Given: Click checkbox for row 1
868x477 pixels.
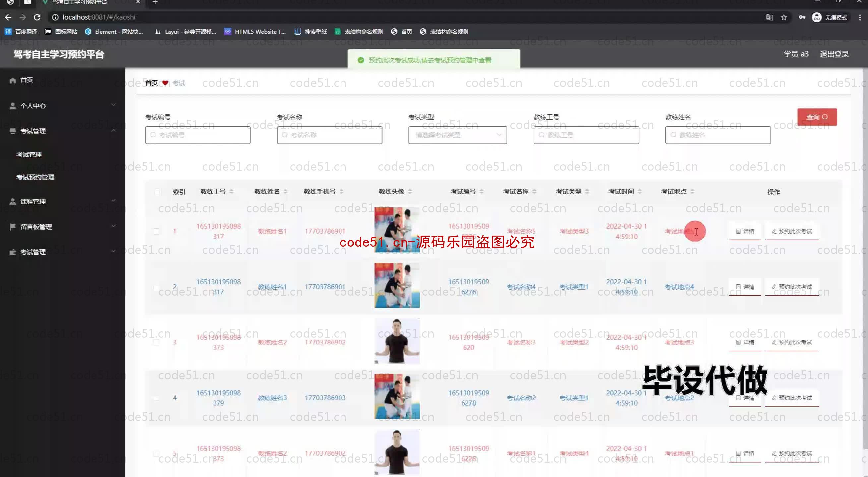Looking at the screenshot, I should 156,231.
